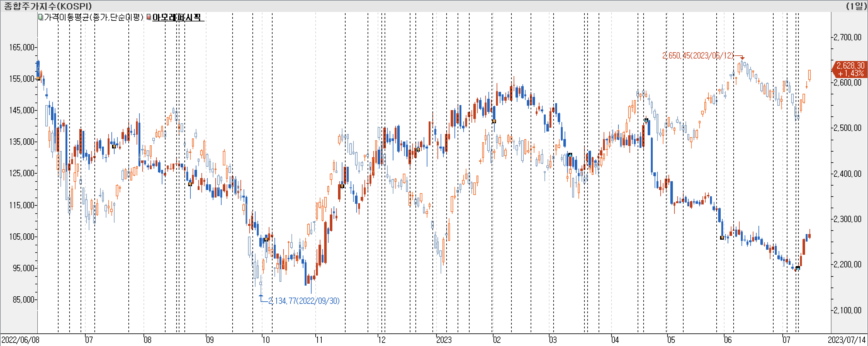Click the current price tag 2,628.30 +1.43%
This screenshot has height=346, width=868.
849,69
